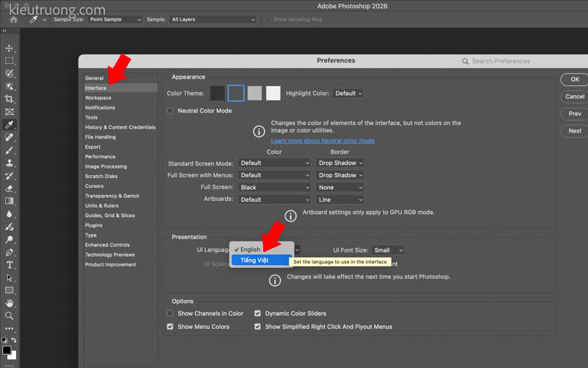Expand the toolbar with the double-arrow handle
This screenshot has width=588, height=368.
pyautogui.click(x=4, y=31)
